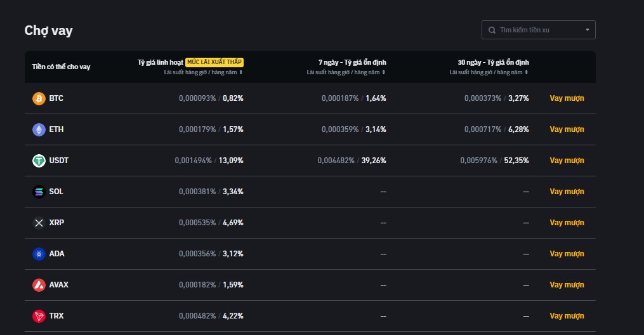Click the ETH 30-day rate 6,28%
Image resolution: width=644 pixels, height=335 pixels.
(518, 129)
